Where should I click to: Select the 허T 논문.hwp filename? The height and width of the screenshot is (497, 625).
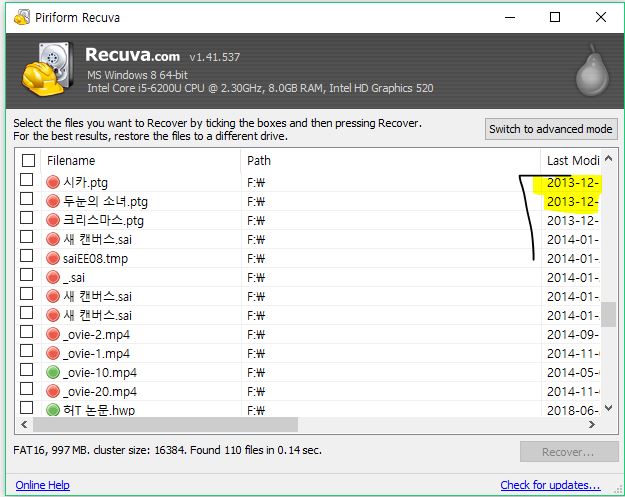[x=99, y=410]
